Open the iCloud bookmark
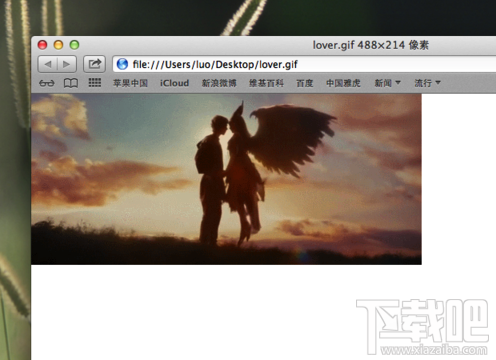Screen dimensions: 496x360 tap(174, 83)
